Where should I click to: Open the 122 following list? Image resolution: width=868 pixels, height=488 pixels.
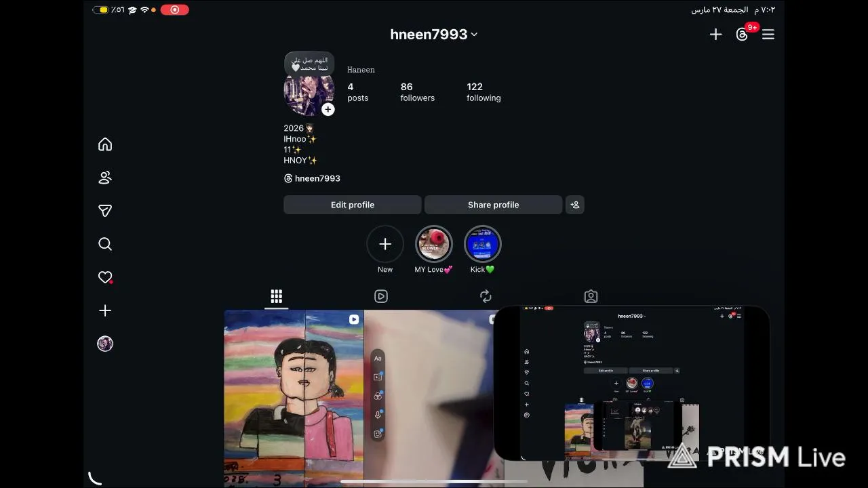[x=484, y=92]
